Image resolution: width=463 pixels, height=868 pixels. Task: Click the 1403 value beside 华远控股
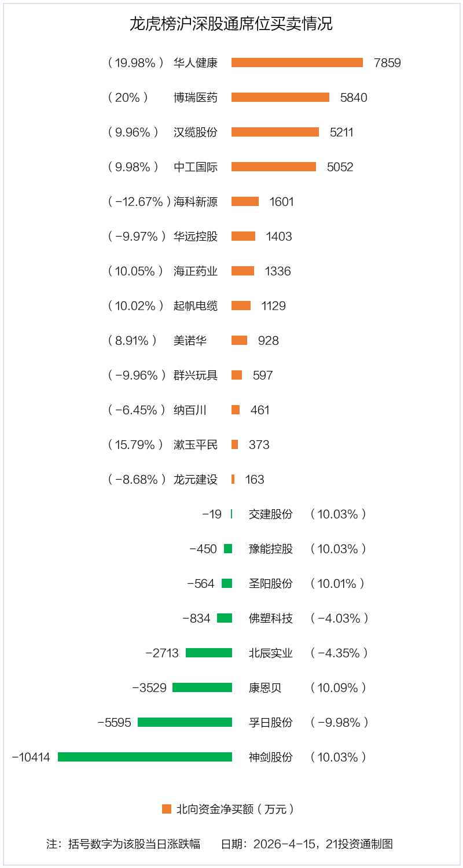279,236
